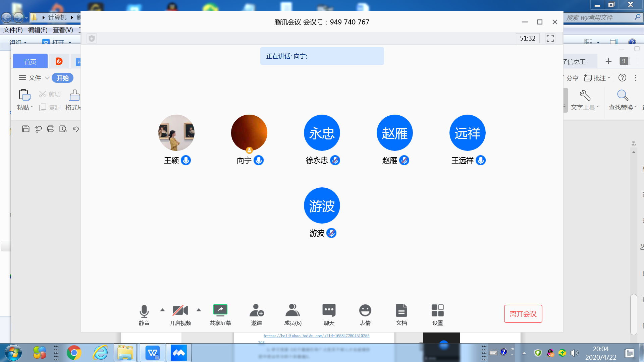Screen dimensions: 644x362
Task: Add new WPS tab with plus
Action: tap(608, 61)
